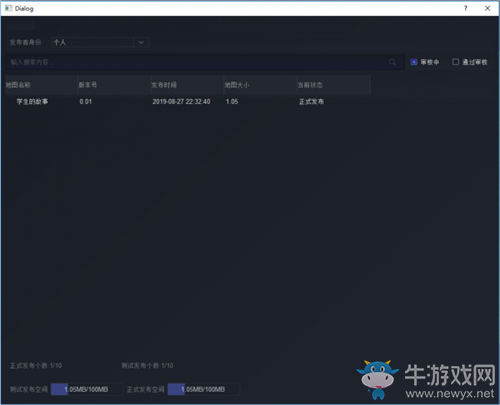The height and width of the screenshot is (405, 500).
Task: Sort by 发布时间 column header
Action: click(x=187, y=85)
